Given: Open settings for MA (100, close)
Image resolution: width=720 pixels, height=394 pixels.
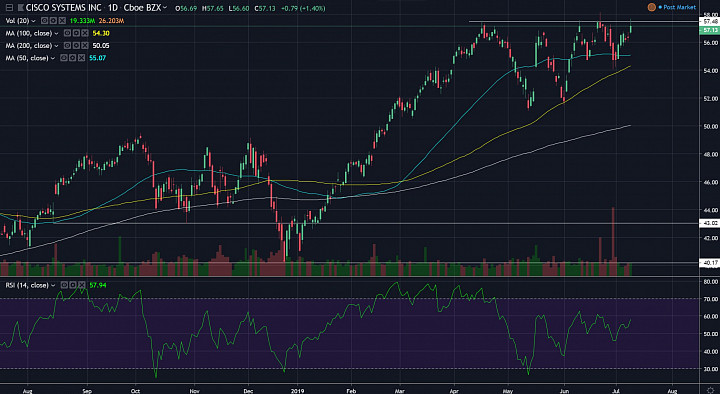Looking at the screenshot, I should [x=76, y=33].
